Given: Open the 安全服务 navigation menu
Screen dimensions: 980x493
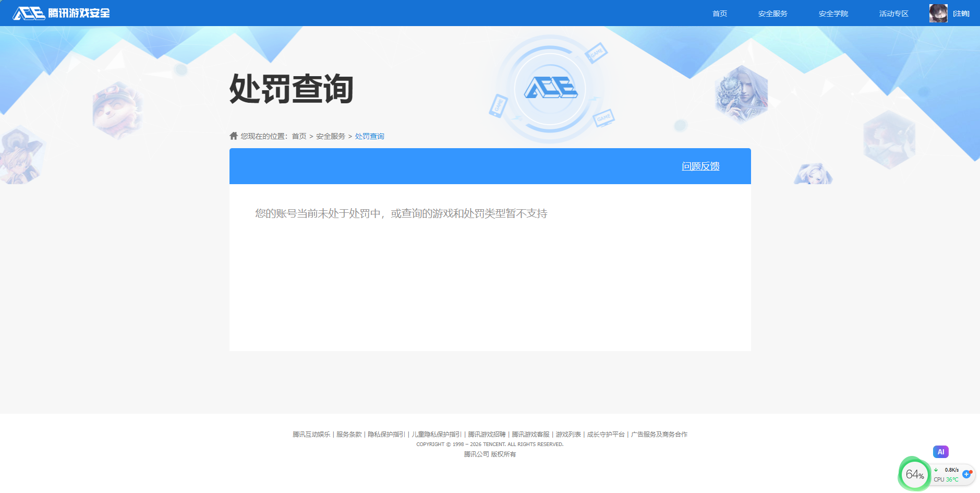Looking at the screenshot, I should tap(773, 13).
